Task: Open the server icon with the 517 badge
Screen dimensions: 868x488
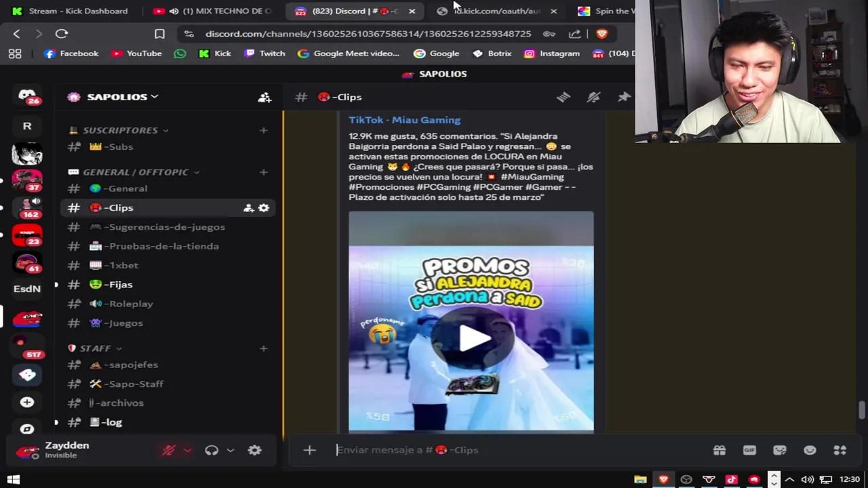Action: pyautogui.click(x=27, y=346)
